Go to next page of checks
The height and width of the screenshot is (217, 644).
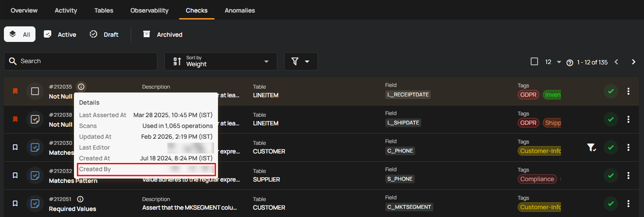click(634, 62)
